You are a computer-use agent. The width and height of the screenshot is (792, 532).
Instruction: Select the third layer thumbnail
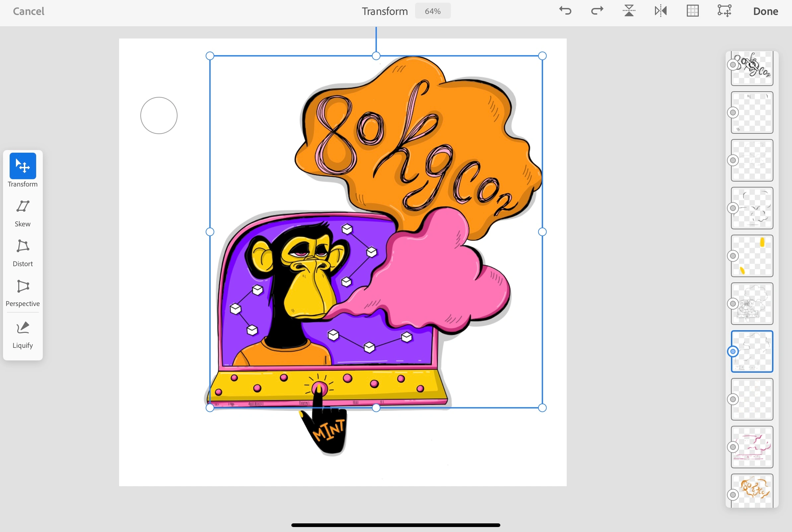752,160
